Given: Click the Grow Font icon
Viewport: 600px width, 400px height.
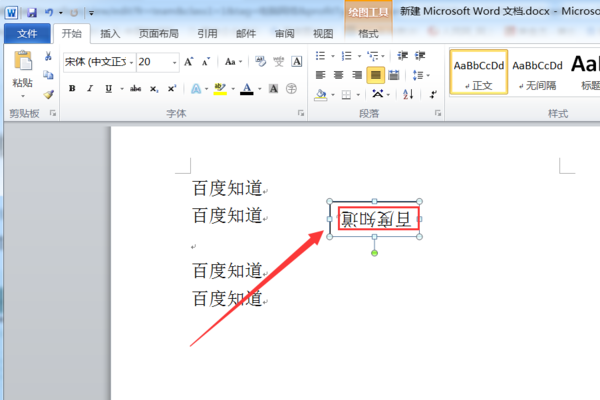Looking at the screenshot, I should [189, 62].
